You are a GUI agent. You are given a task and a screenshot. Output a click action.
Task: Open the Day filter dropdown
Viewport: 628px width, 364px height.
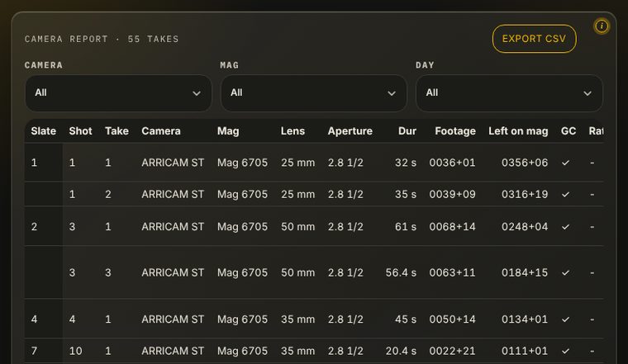[x=509, y=93]
